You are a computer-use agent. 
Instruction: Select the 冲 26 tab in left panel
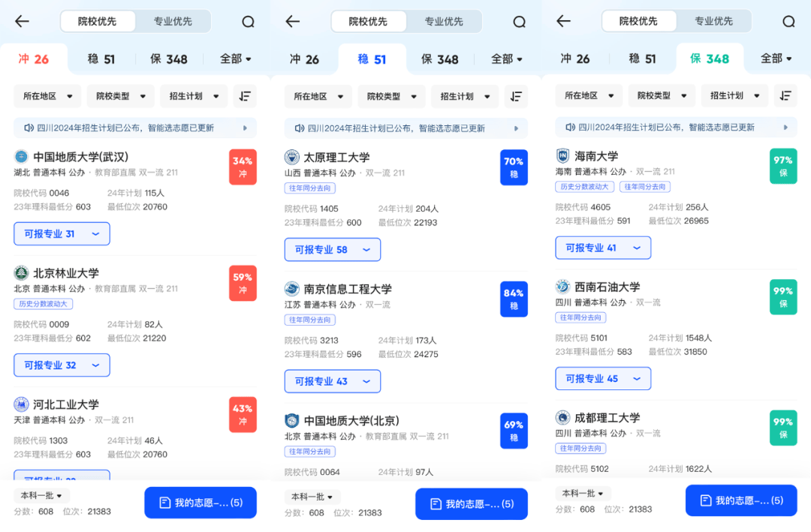[x=34, y=59]
